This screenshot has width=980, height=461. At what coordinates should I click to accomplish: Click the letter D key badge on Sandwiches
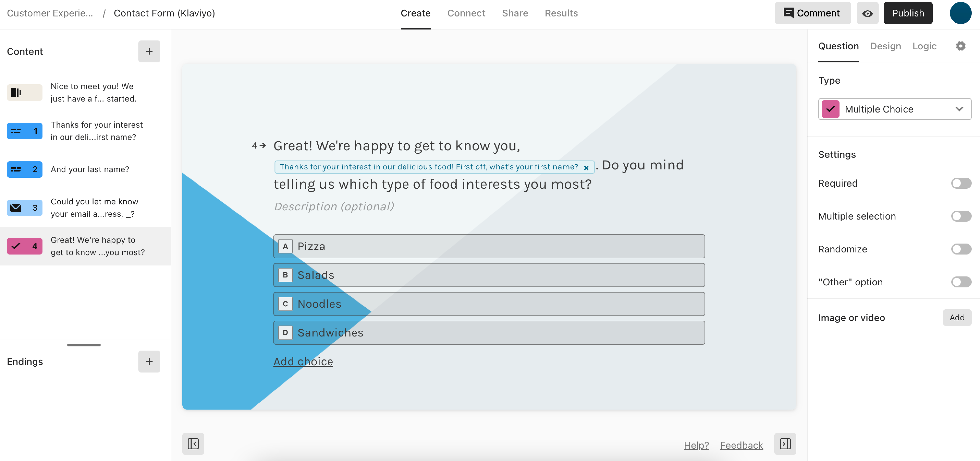[285, 333]
